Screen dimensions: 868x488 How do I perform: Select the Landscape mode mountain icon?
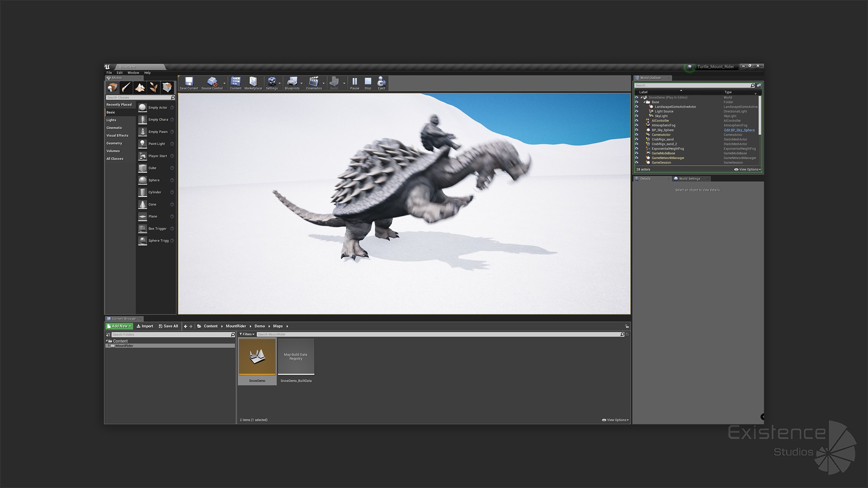[140, 87]
